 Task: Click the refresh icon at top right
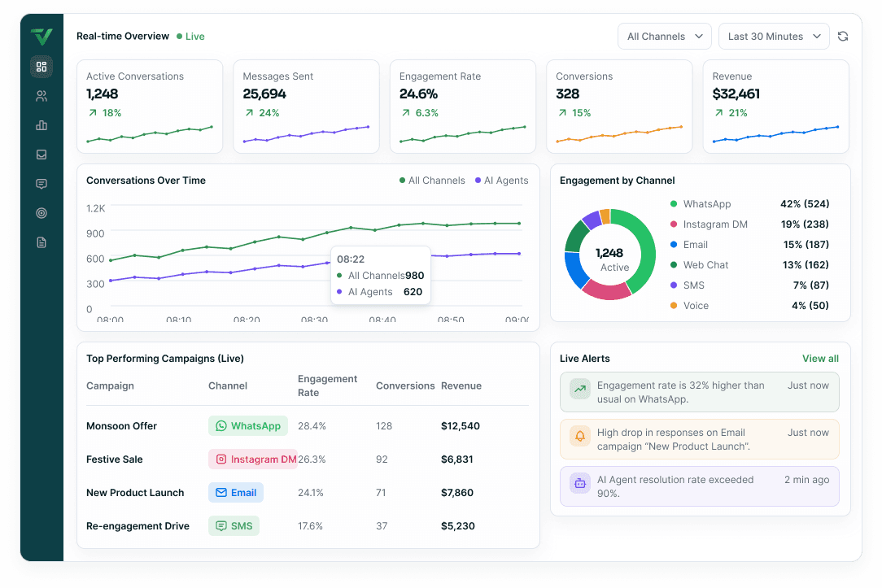(x=843, y=37)
